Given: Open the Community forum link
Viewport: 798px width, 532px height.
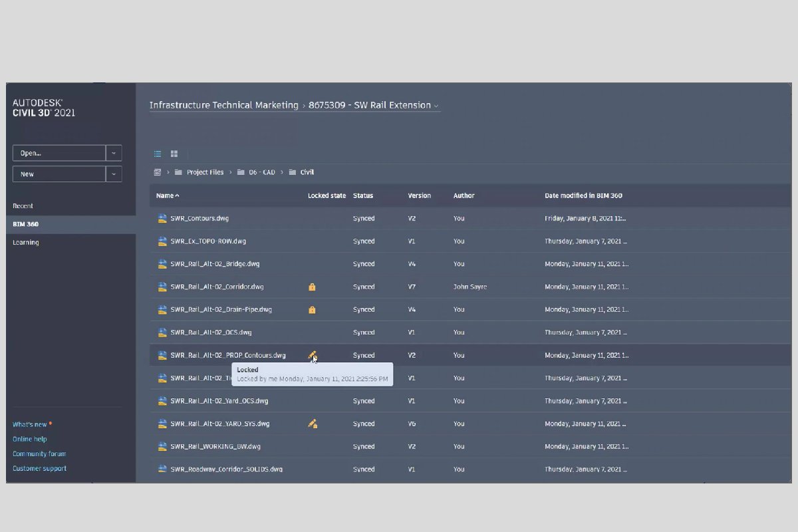Looking at the screenshot, I should coord(39,454).
